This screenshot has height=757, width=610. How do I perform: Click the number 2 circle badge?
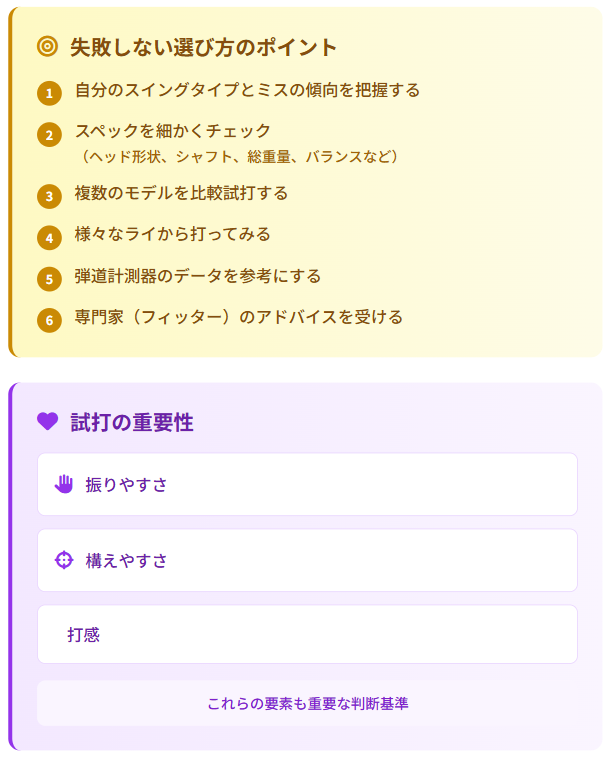point(49,135)
